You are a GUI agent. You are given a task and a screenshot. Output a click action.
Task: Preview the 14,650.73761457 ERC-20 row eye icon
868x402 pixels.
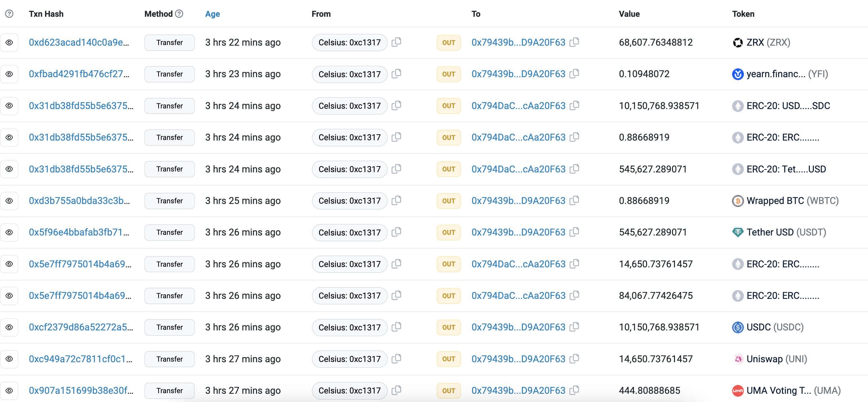pyautogui.click(x=9, y=264)
